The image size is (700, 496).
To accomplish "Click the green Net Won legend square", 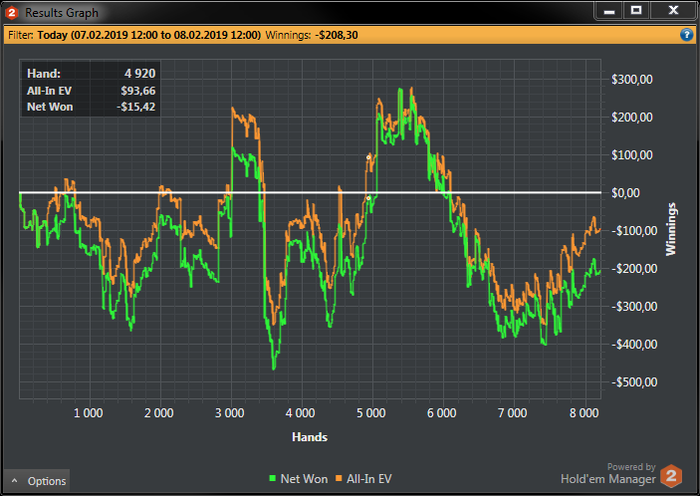I will click(x=273, y=479).
